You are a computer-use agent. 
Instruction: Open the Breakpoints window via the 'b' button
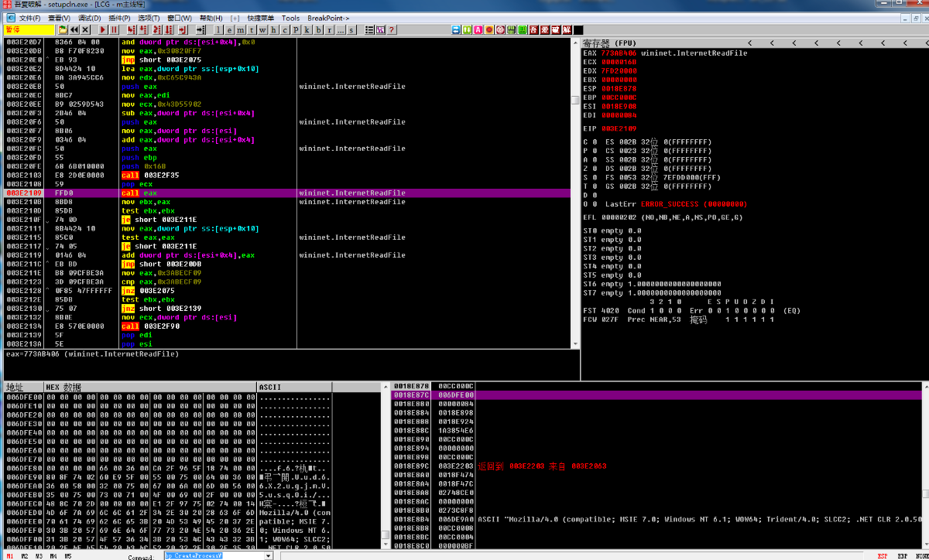[x=318, y=29]
